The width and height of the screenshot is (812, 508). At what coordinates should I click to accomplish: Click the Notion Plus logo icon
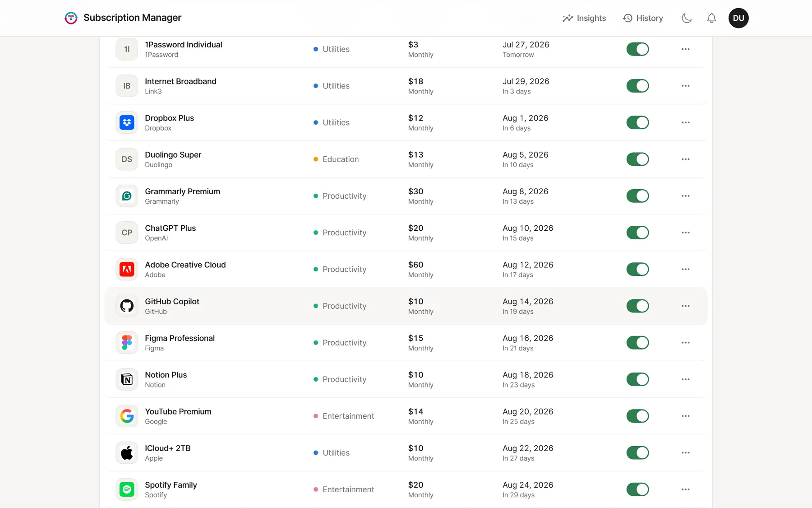tap(127, 379)
